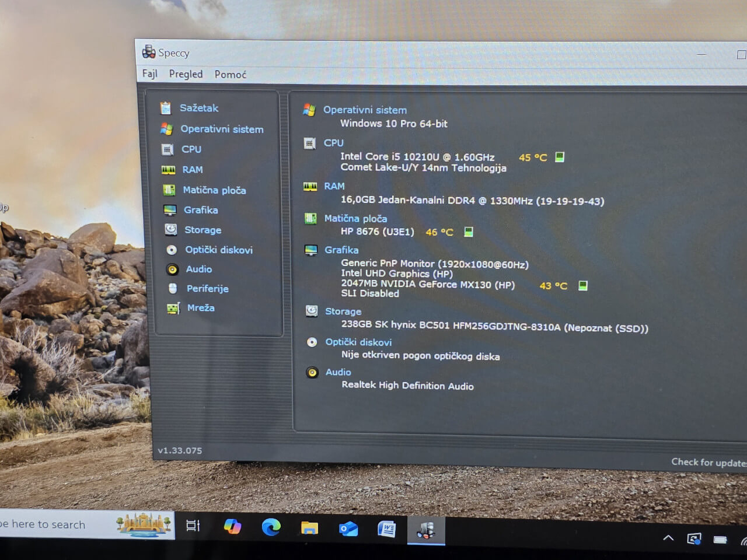Open Operativni sistem heading link in summary
Screen dimensions: 747x560
tap(365, 110)
